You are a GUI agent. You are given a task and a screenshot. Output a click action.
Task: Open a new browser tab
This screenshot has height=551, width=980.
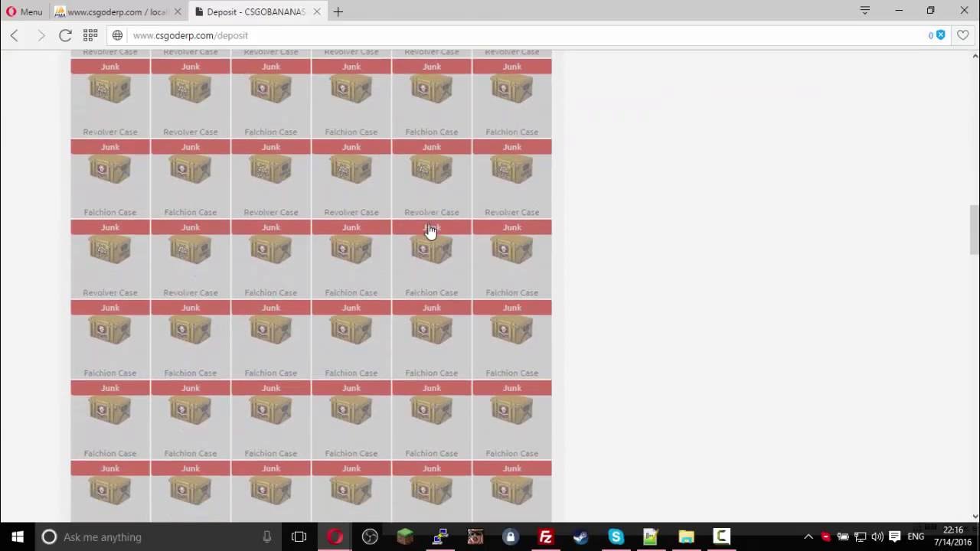[338, 11]
